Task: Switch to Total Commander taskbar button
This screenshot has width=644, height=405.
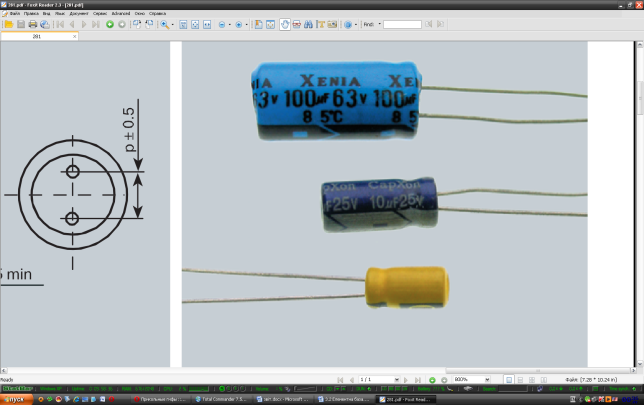Action: point(221,399)
